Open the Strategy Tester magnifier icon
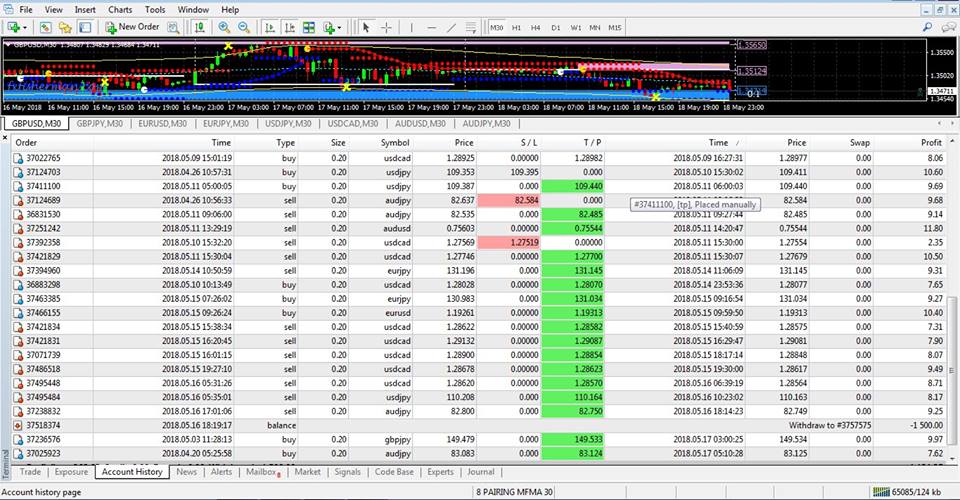Viewport: 960px width, 500px height. click(x=173, y=28)
